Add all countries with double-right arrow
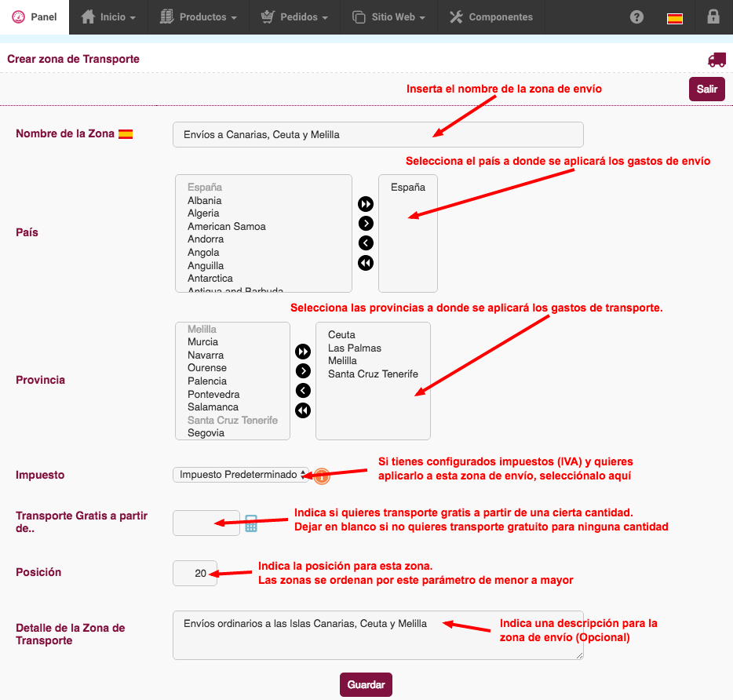 coord(366,204)
